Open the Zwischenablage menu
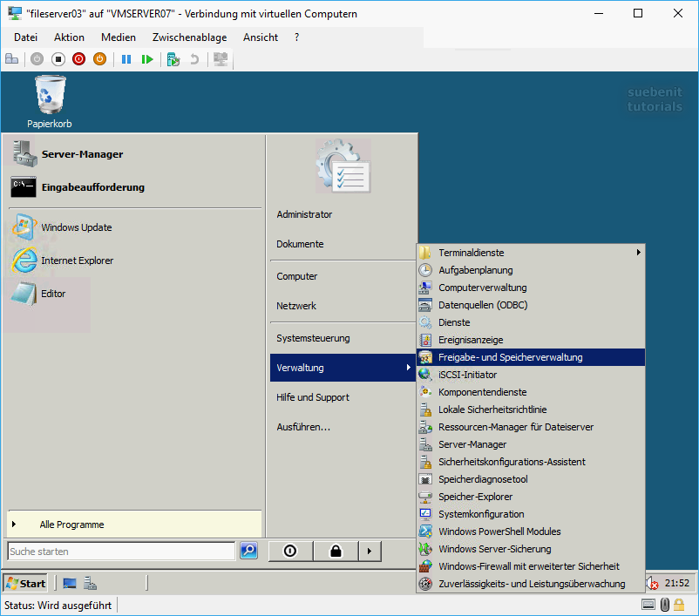 coord(189,37)
